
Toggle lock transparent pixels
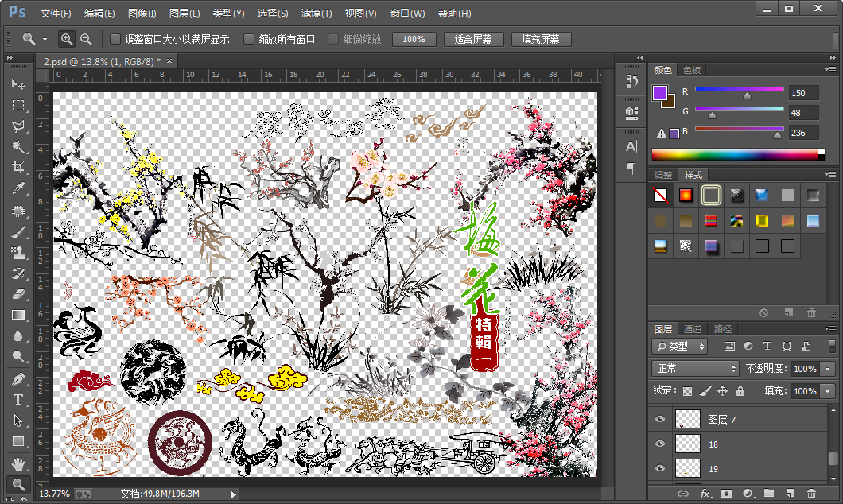click(x=688, y=391)
